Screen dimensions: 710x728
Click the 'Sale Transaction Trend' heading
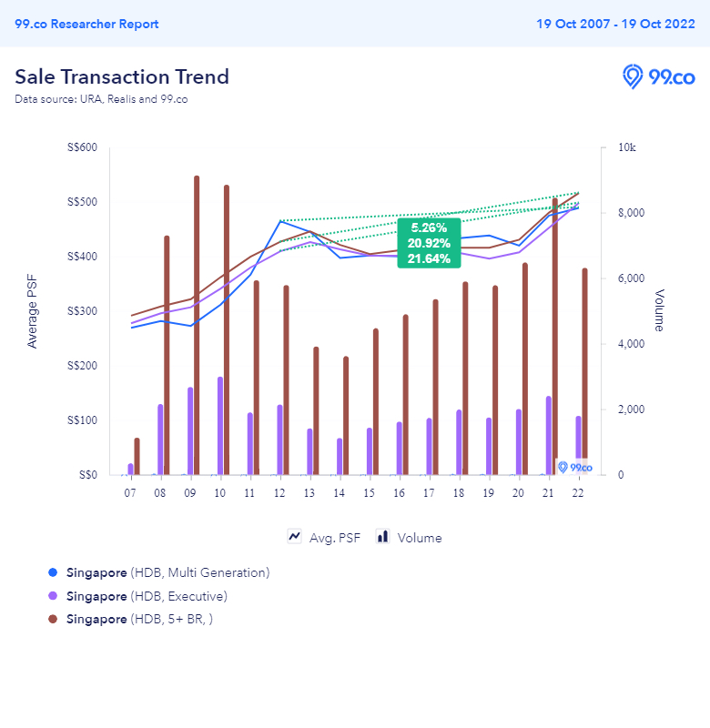122,76
